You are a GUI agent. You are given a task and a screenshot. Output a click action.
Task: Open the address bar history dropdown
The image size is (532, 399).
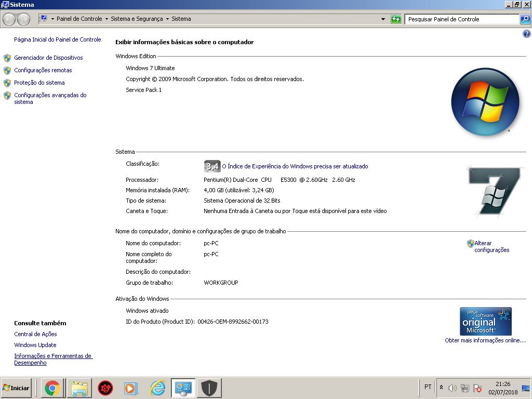tap(383, 19)
